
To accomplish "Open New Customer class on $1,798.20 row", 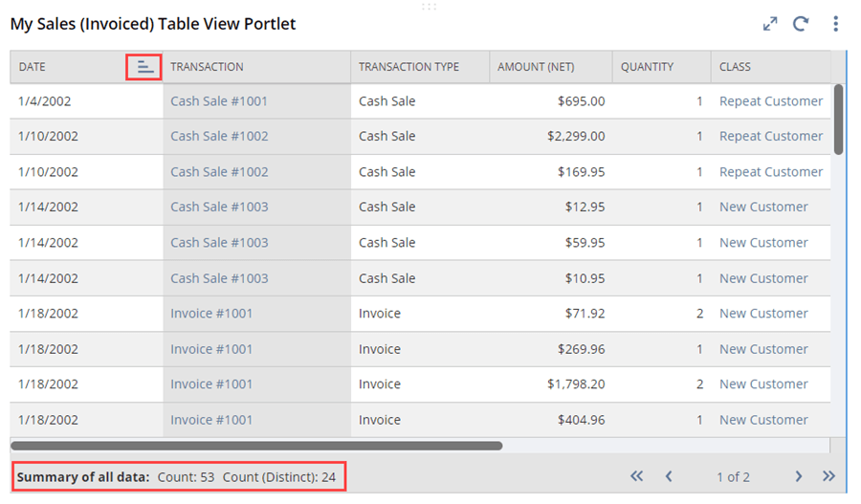I will (x=763, y=384).
